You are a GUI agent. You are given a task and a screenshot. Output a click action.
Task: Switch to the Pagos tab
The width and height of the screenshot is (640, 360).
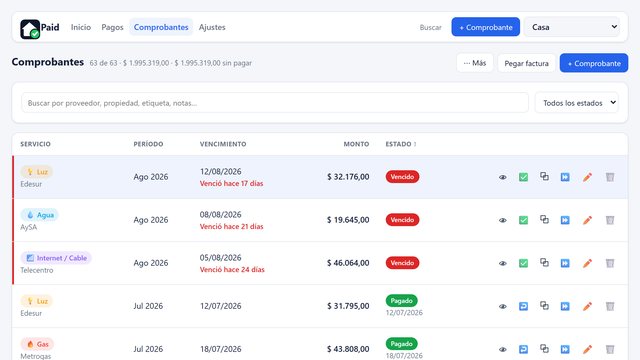click(112, 27)
